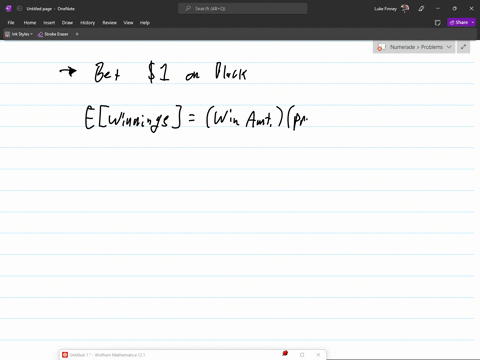Maximize the Wolfram Mathematica window
The height and width of the screenshot is (360, 480).
[x=302, y=355]
